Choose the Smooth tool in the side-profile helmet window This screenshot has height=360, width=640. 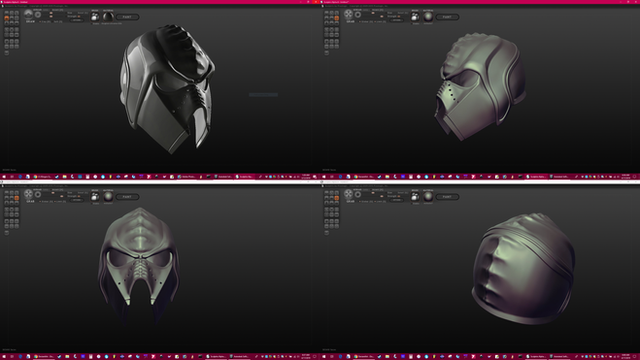[x=337, y=23]
